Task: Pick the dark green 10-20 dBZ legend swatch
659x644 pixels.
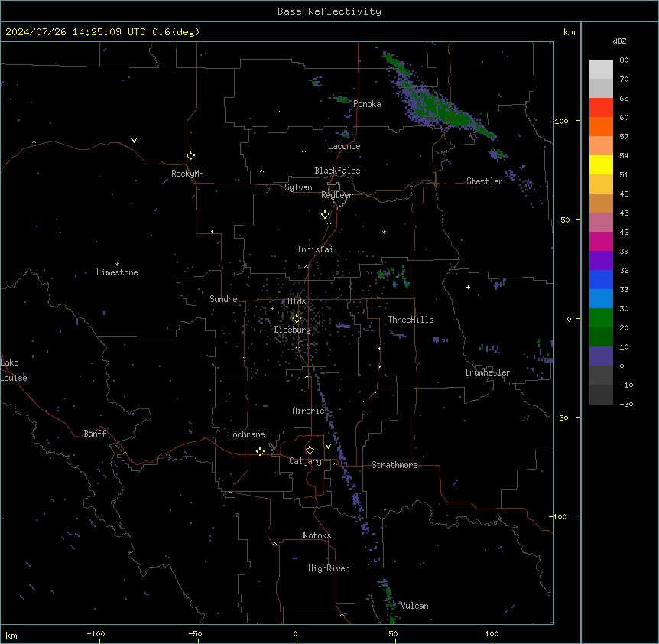Action: point(601,337)
